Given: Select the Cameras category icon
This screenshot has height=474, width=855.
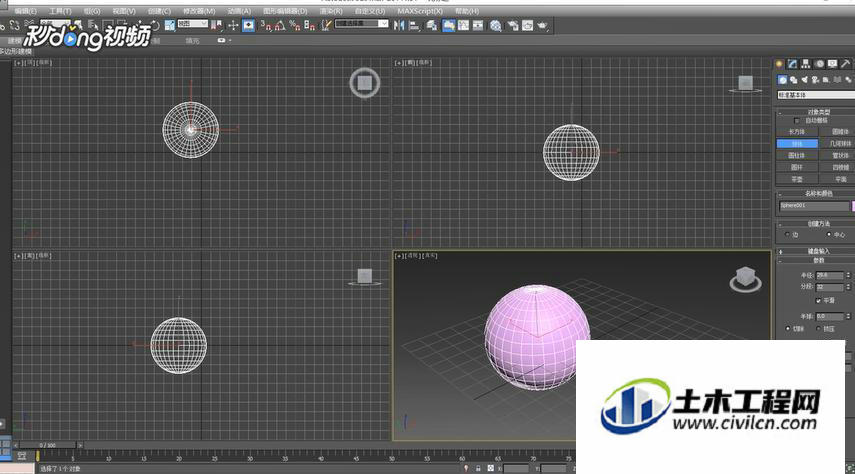Looking at the screenshot, I should click(815, 80).
